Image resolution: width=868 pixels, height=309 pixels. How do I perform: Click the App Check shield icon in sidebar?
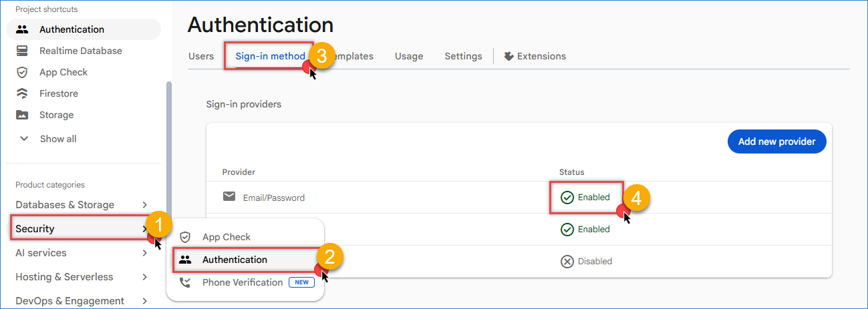(23, 72)
